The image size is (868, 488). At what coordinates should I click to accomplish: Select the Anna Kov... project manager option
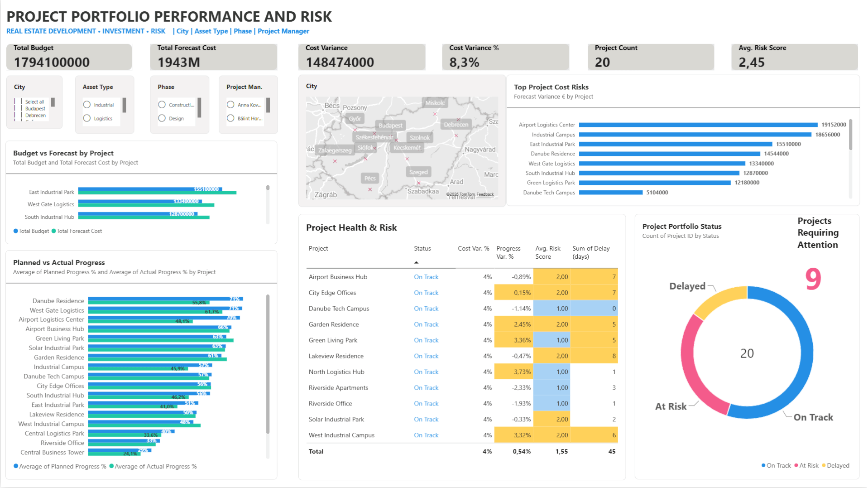[x=230, y=105]
